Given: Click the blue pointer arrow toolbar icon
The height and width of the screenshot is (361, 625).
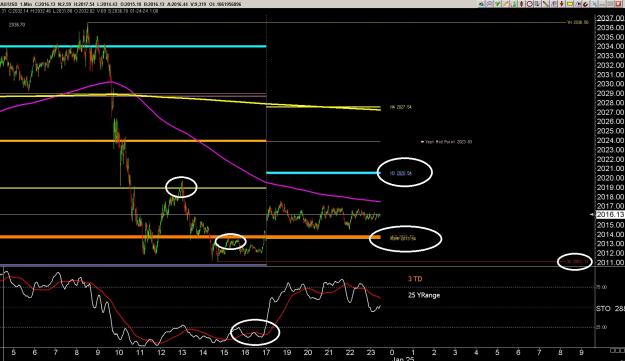Looking at the screenshot, I should pyautogui.click(x=578, y=4).
